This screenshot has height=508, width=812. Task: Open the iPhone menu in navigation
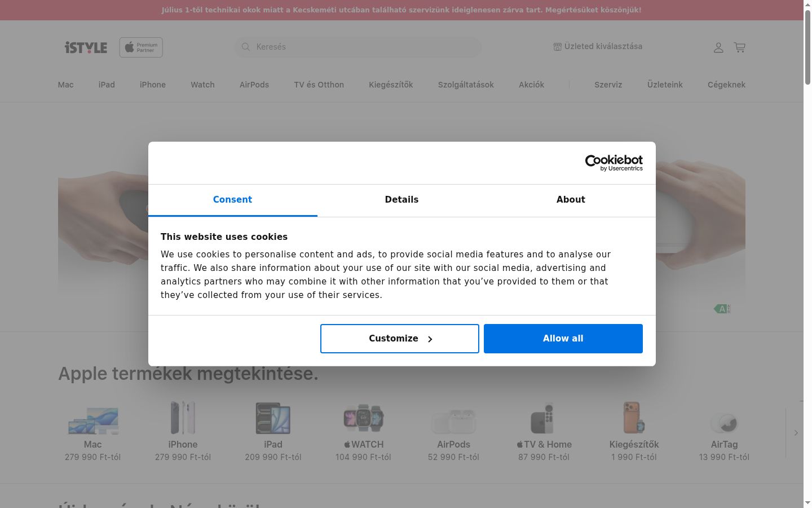click(x=153, y=85)
